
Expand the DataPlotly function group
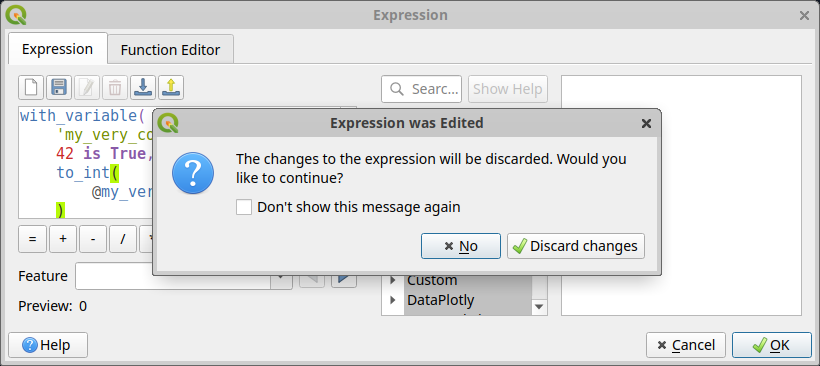click(x=393, y=300)
